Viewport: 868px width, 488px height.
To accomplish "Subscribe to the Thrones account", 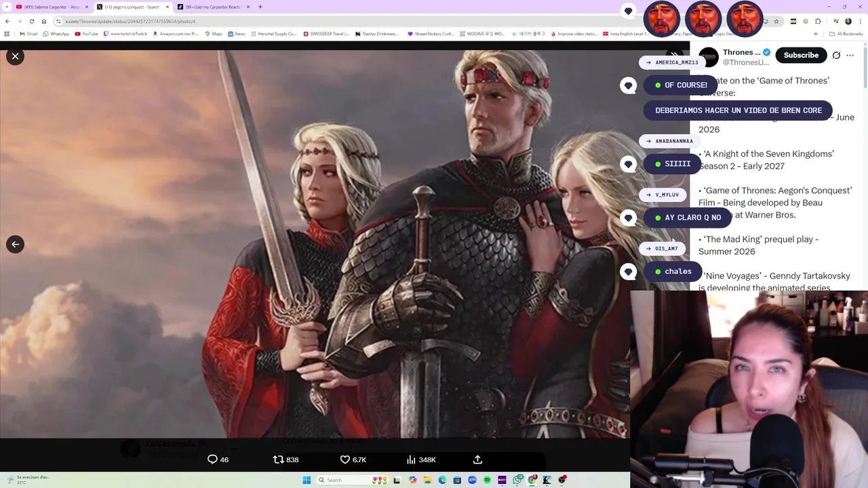I will click(x=801, y=55).
